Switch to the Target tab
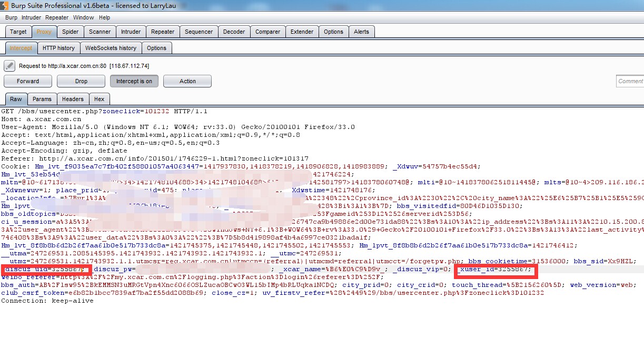This screenshot has width=644, height=338. click(x=18, y=32)
